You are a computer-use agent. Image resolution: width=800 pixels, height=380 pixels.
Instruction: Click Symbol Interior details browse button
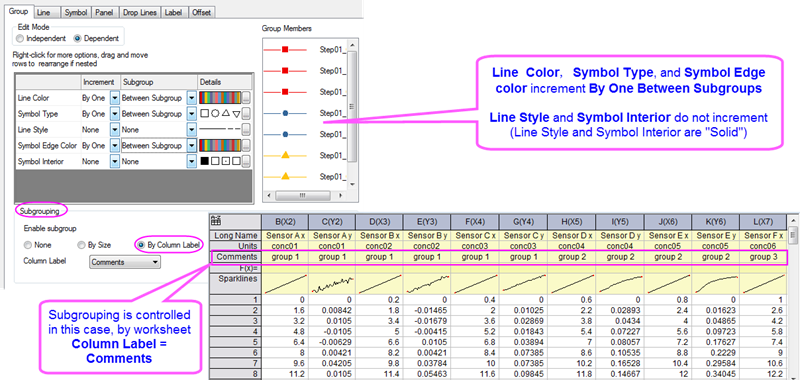pos(246,161)
